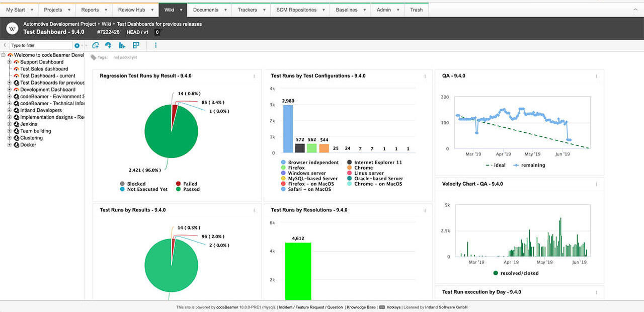Click the Firefox legend color dot
The height and width of the screenshot is (312, 644).
283,168
